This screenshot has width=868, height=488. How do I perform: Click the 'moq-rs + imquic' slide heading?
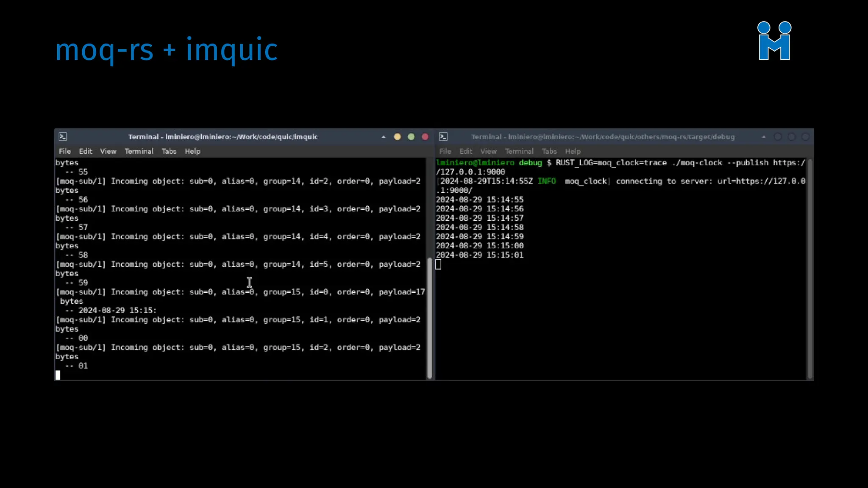click(x=167, y=50)
